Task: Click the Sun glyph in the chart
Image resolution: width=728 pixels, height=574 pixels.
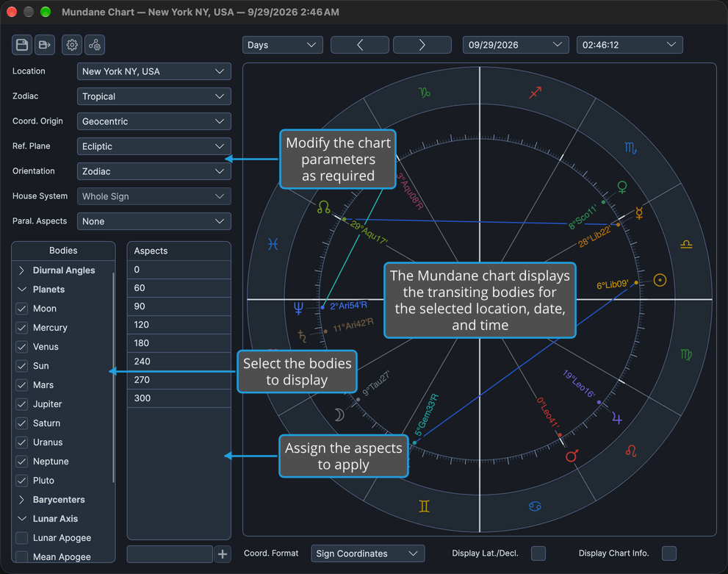Action: (x=660, y=280)
